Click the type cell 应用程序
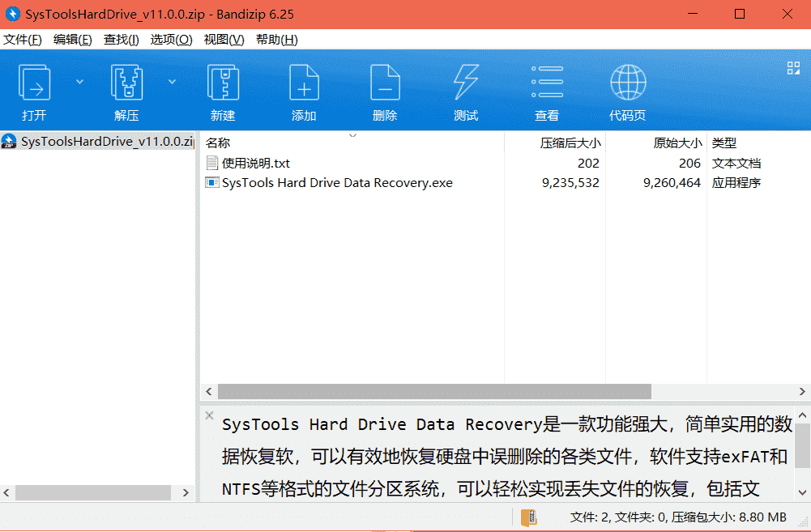 [x=736, y=183]
